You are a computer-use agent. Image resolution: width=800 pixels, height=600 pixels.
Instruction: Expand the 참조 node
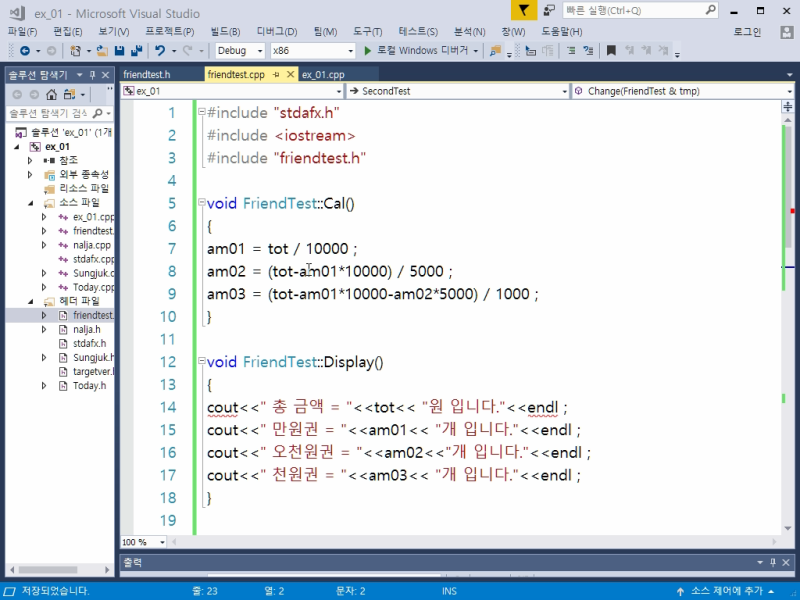pos(30,161)
